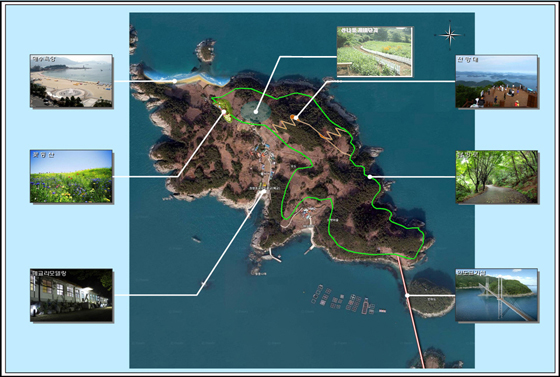Viewport: 560px width, 377px height.
Task: Select the white marker at the village pier road
Action: coord(264,192)
